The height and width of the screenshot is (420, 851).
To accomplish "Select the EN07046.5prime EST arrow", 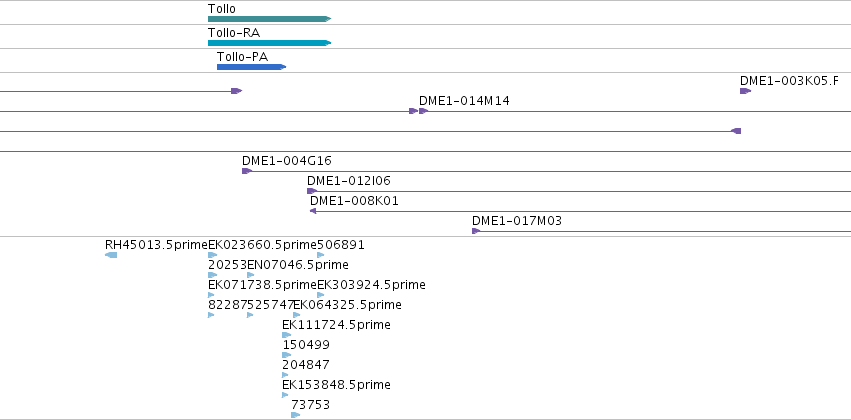I will (251, 275).
